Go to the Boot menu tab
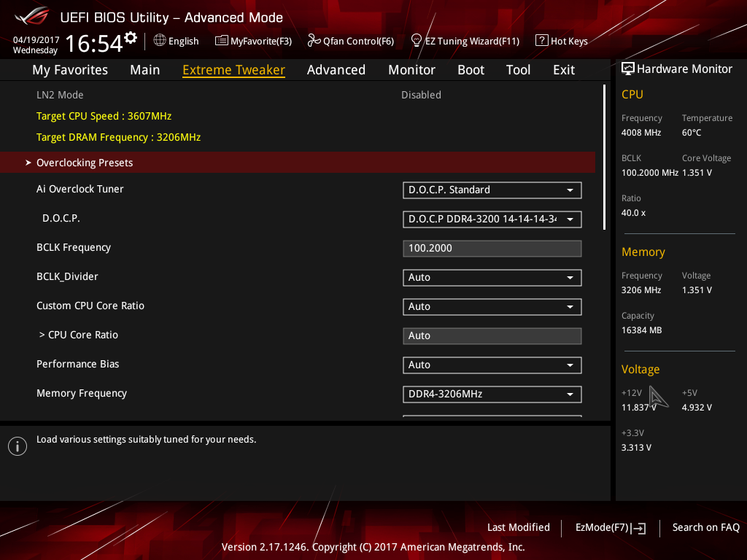This screenshot has width=747, height=560. tap(471, 69)
